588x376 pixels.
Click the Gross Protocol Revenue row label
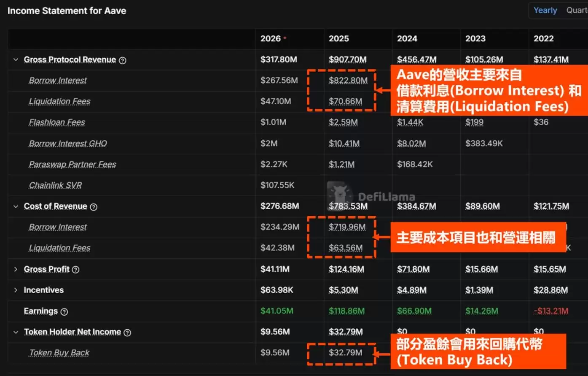70,60
